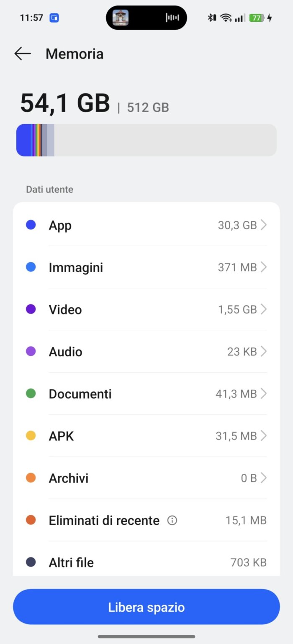Tap the Eliminati di recente entry
Viewport: 293px width, 644px height.
coord(146,520)
